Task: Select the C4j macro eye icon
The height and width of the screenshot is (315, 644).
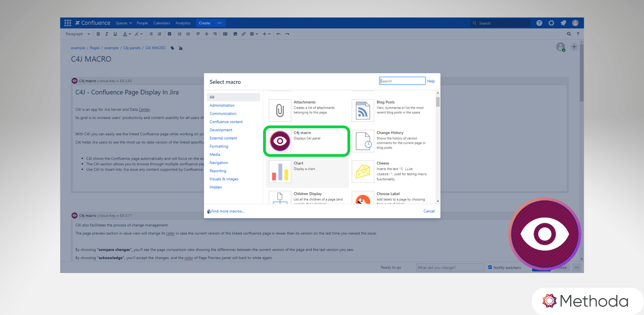Action: click(280, 141)
